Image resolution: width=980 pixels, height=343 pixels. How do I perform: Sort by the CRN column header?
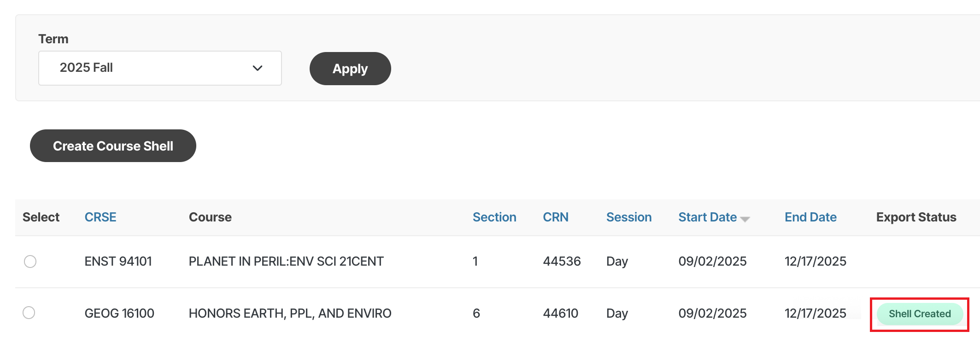pyautogui.click(x=555, y=217)
